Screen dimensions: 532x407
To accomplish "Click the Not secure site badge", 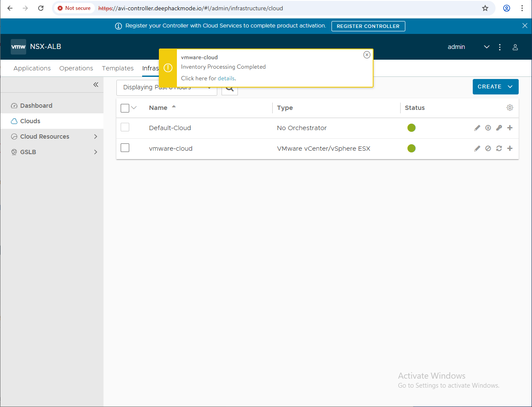I will click(74, 8).
